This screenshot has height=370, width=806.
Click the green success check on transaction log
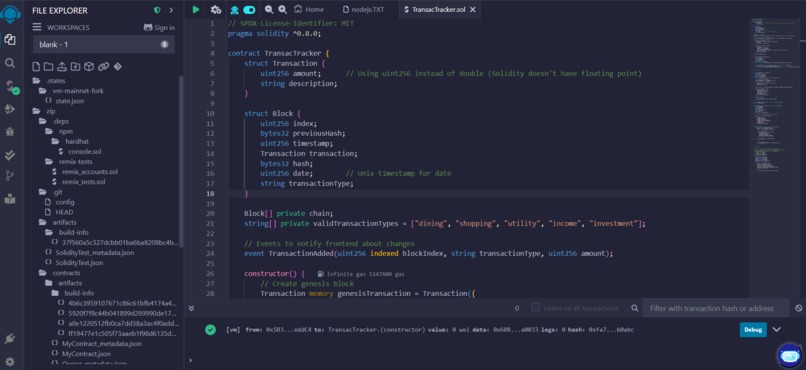(x=210, y=330)
